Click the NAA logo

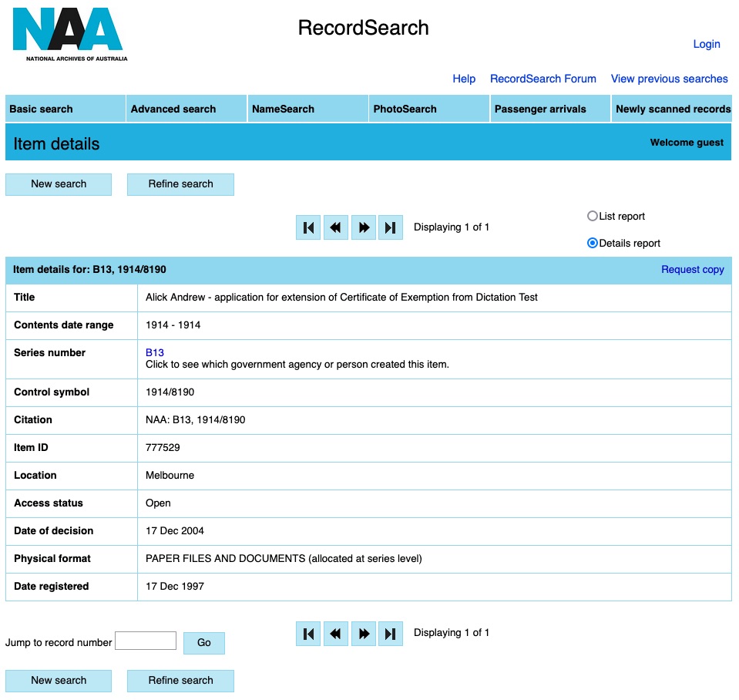[70, 34]
